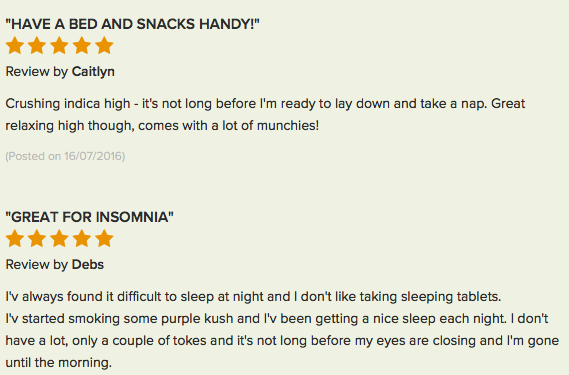Click the "GREAT FOR INSOMNIA" review title
Screen dimensions: 569x375
(90, 217)
